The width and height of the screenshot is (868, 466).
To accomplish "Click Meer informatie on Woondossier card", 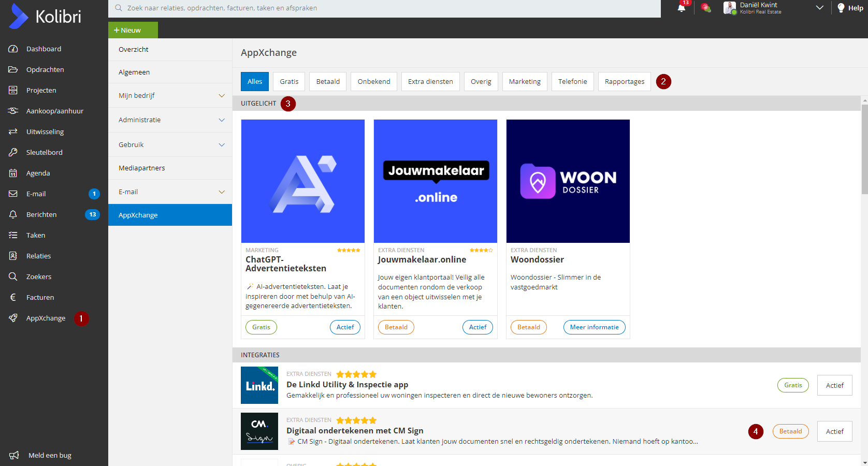I will point(595,327).
